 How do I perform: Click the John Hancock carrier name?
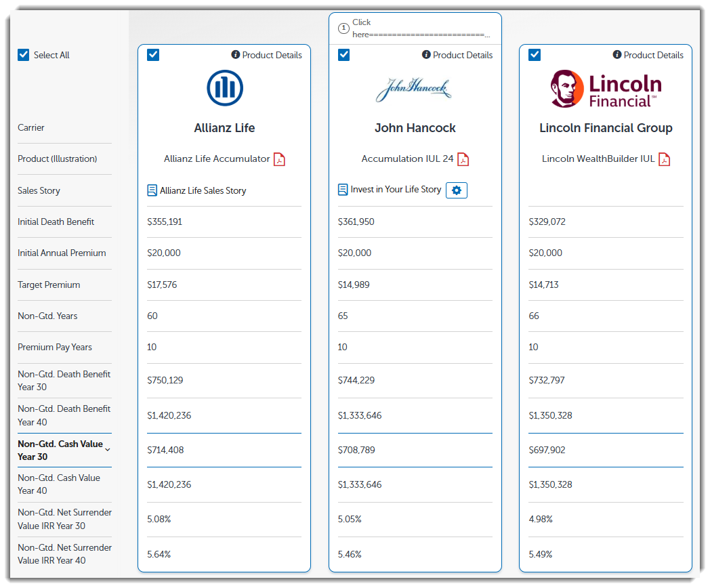pyautogui.click(x=415, y=128)
